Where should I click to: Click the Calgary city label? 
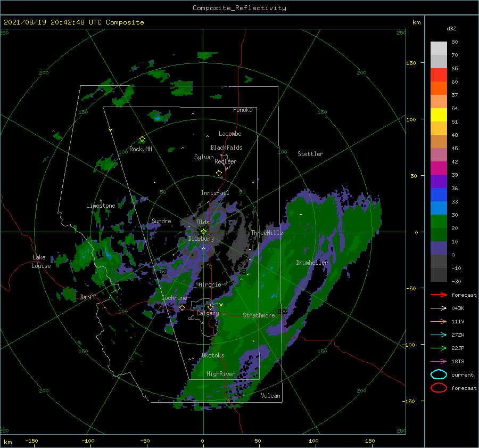pos(208,313)
